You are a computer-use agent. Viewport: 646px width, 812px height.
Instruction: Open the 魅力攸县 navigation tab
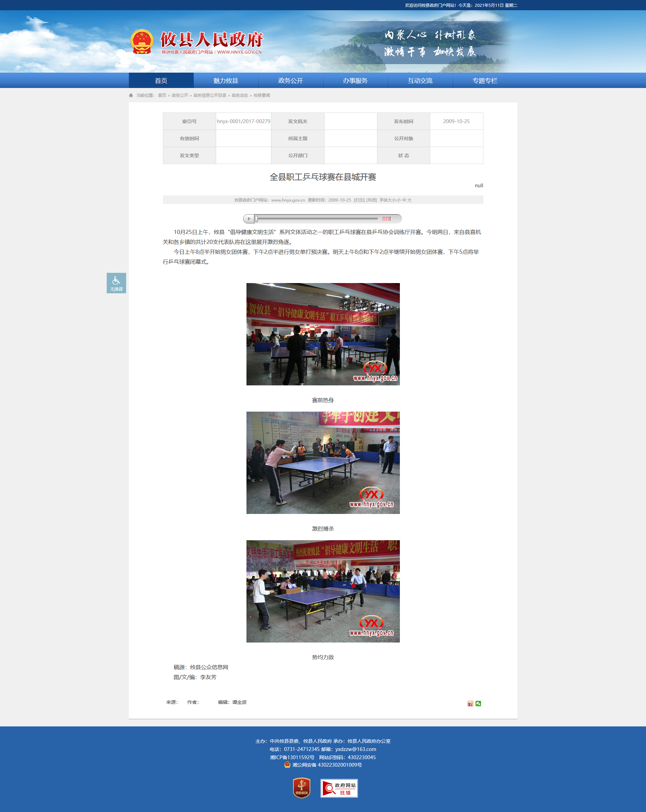[x=225, y=80]
